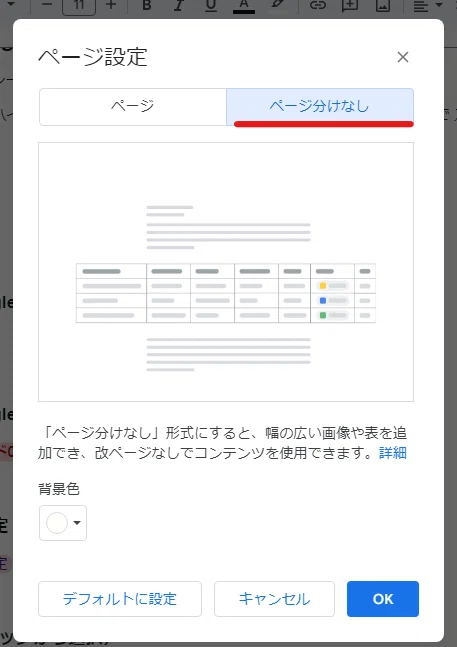Image resolution: width=457 pixels, height=647 pixels.
Task: Decrease font size with minus icon
Action: click(x=47, y=5)
